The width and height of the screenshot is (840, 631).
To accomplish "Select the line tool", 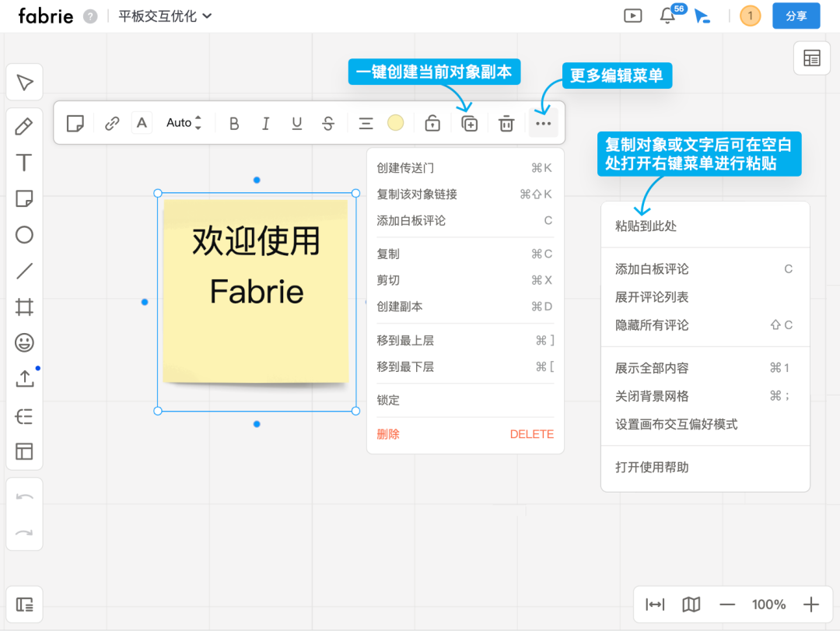I will coord(24,272).
